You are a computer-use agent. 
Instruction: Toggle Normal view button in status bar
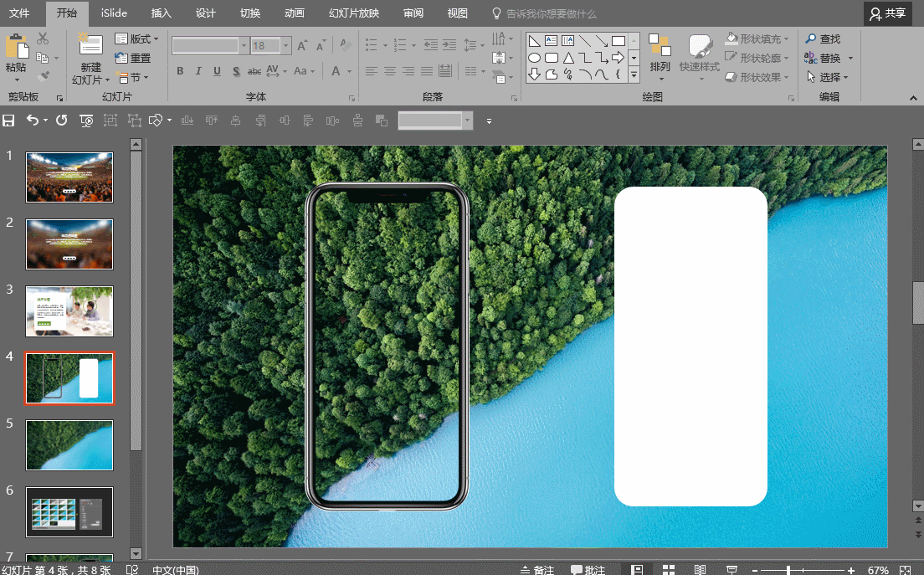click(x=637, y=570)
